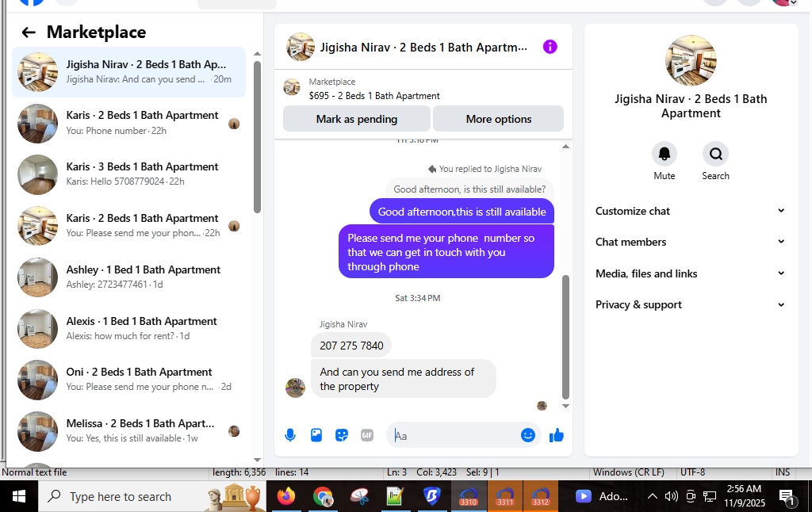Click message 'Good afternoon,this is still available'
Screen dimensions: 812x512
pos(462,212)
